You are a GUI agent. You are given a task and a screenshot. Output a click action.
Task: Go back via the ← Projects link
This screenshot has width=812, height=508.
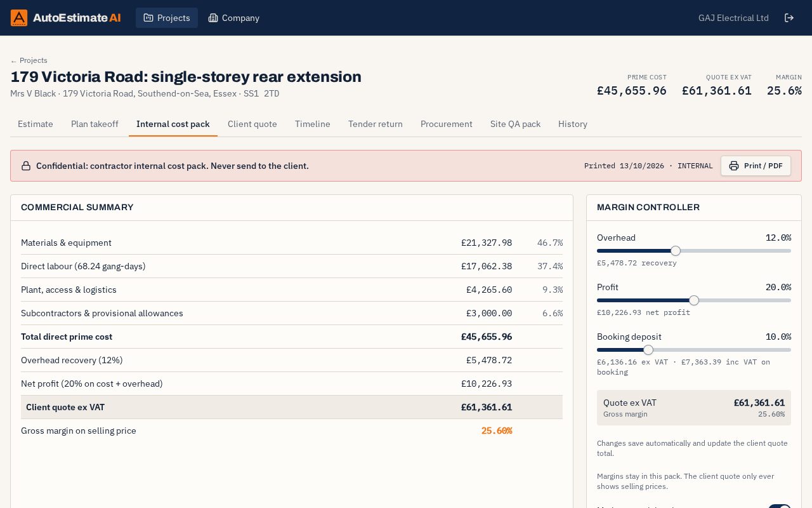point(29,60)
